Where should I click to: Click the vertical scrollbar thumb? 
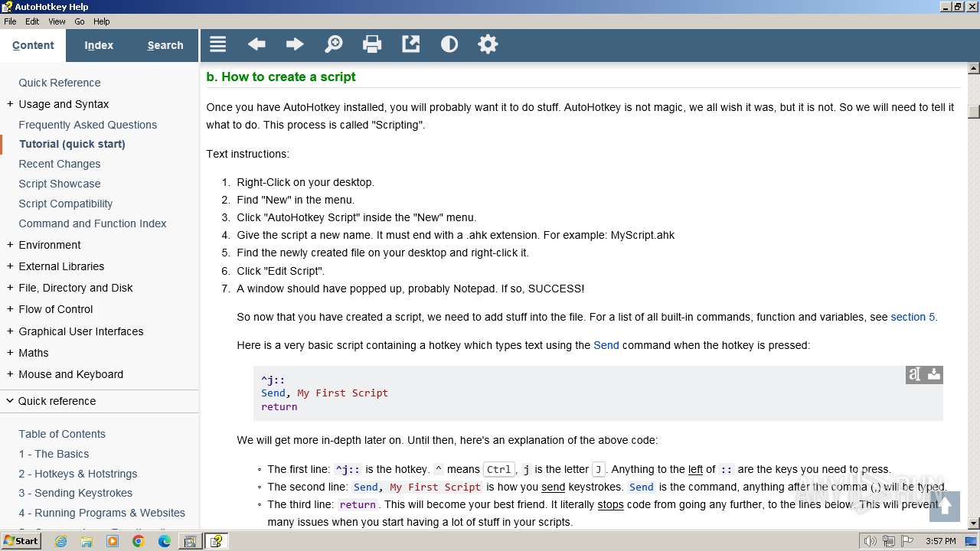point(973,112)
